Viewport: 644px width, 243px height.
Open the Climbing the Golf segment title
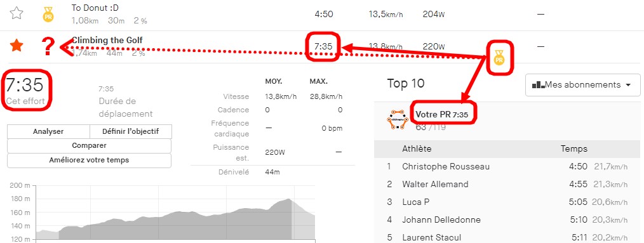point(107,40)
